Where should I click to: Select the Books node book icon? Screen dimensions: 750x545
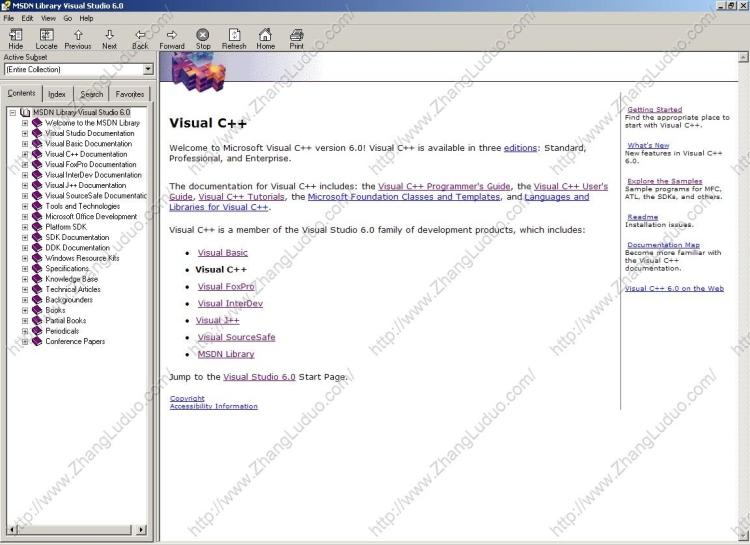[37, 310]
